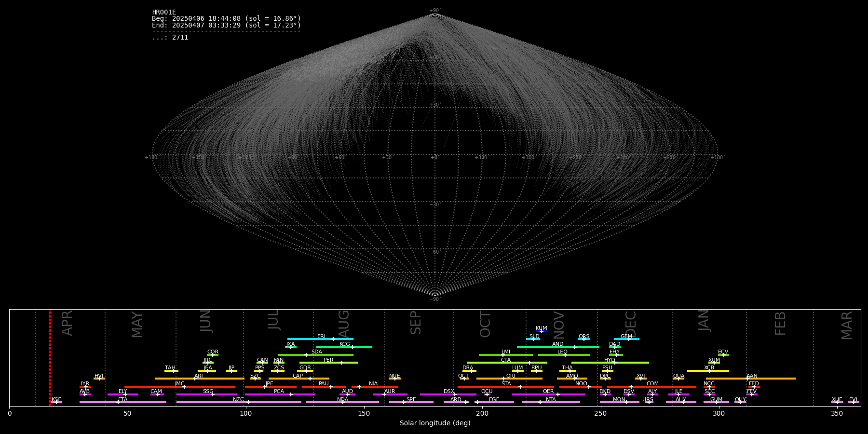The image size is (868, 434).
Task: Select the ECV shower label
Action: 723,352
